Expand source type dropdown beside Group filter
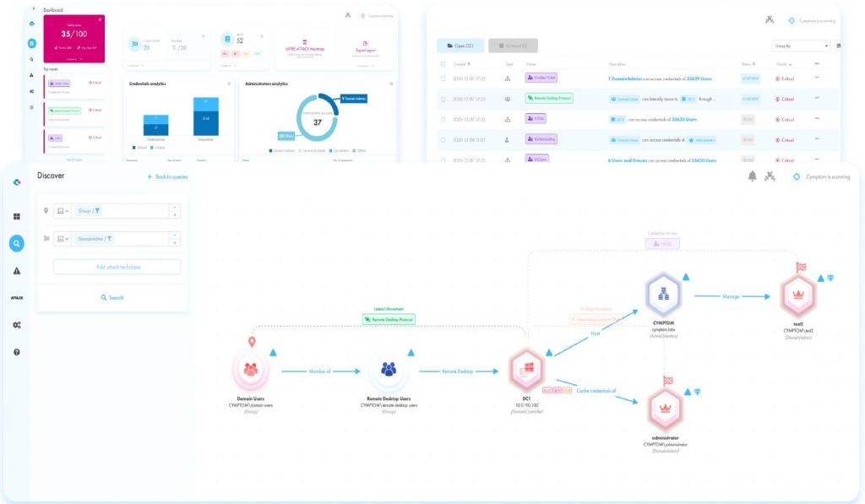Viewport: 865px width, 504px height. (62, 211)
